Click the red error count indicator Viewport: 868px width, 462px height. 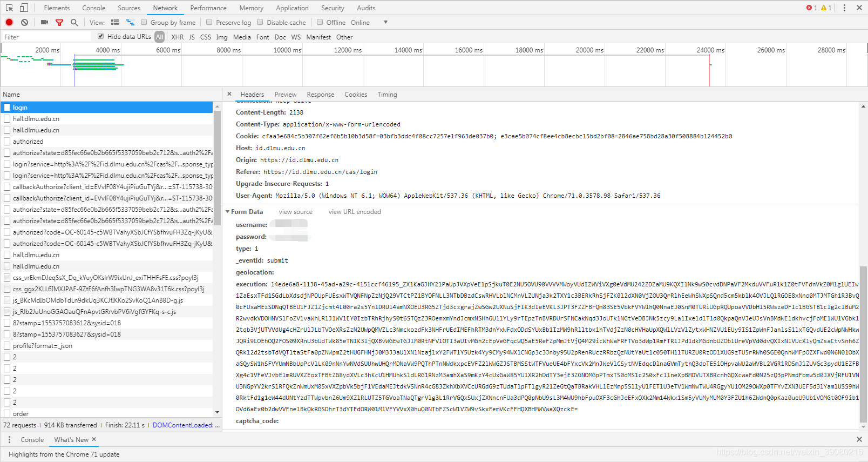point(811,8)
